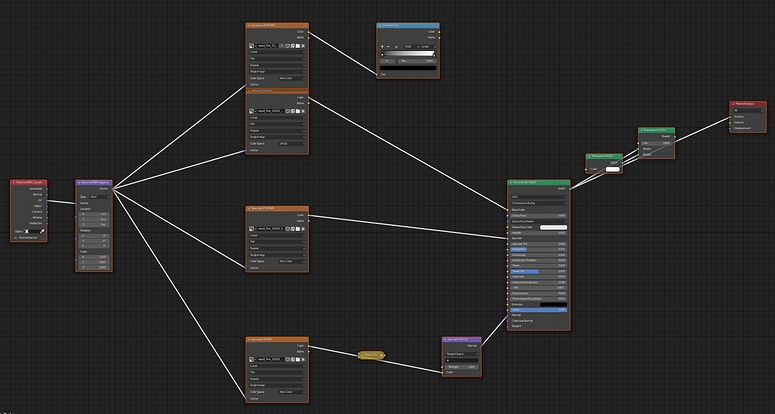Click IOR field in BSDF node
Screen dimensions: 775x414
click(539, 288)
